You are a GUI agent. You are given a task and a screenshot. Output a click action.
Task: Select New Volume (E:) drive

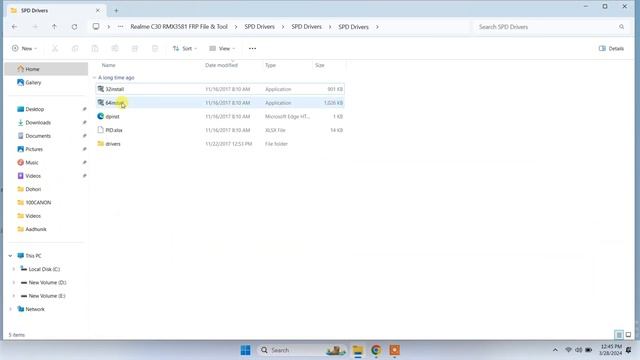click(x=46, y=296)
